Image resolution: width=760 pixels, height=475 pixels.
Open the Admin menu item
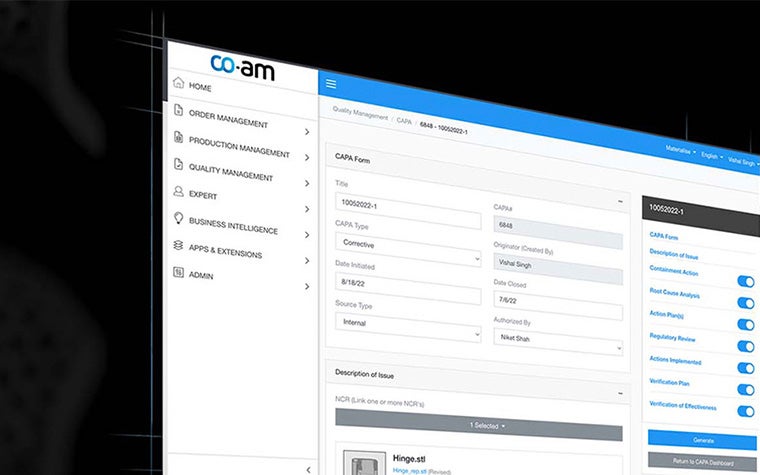(240, 277)
